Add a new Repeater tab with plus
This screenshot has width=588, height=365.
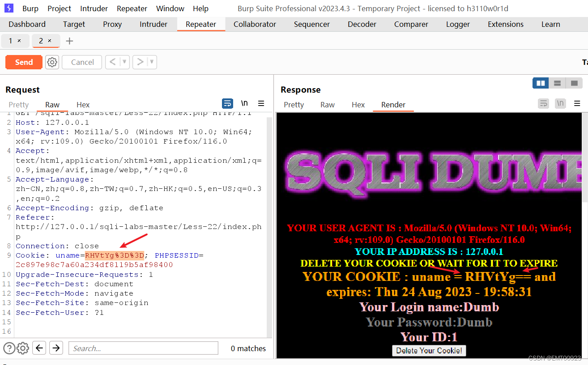tap(69, 41)
